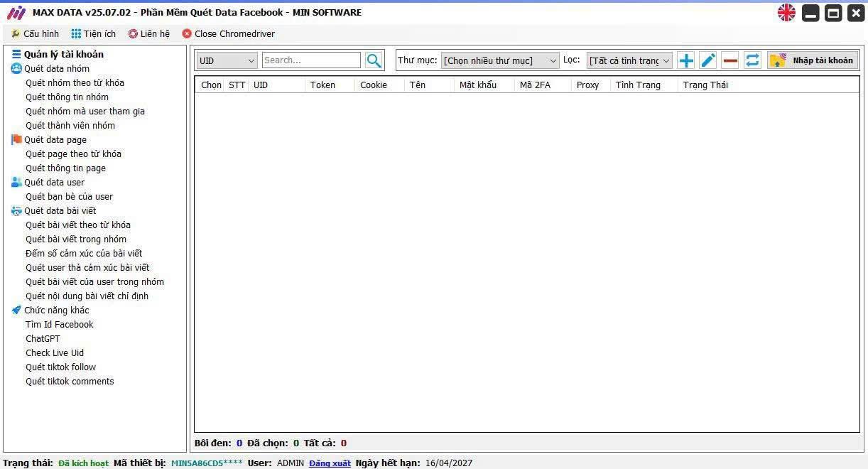Click the blue plus add account icon
This screenshot has height=469, width=868.
tap(685, 60)
